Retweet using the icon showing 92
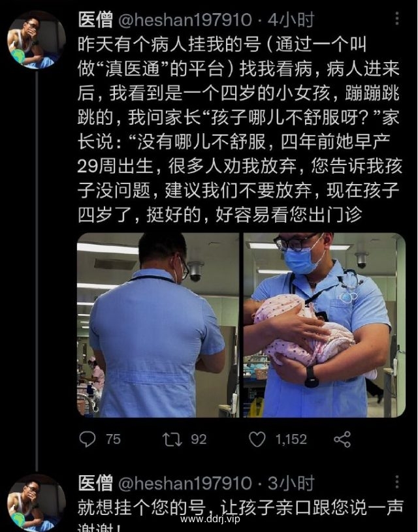The image size is (418, 532). click(172, 439)
